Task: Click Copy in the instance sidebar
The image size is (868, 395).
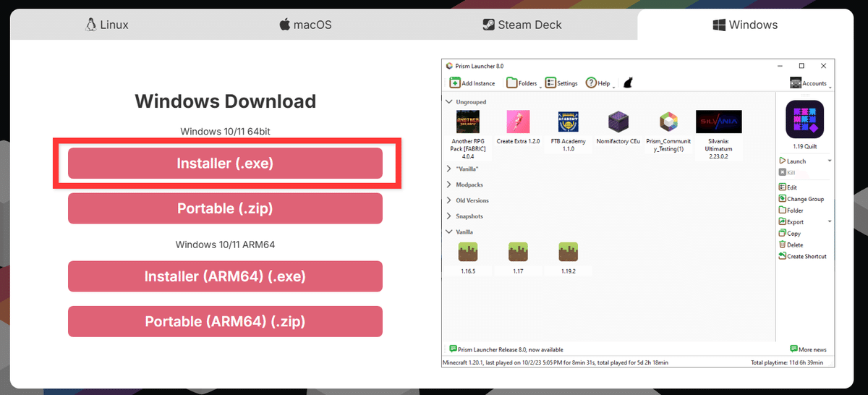Action: point(790,234)
